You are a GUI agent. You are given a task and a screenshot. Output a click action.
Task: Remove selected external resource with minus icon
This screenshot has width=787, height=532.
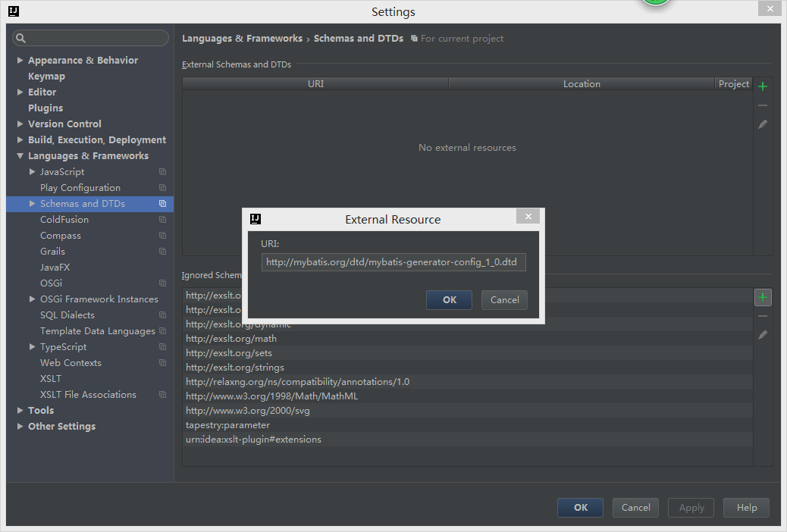(x=762, y=105)
